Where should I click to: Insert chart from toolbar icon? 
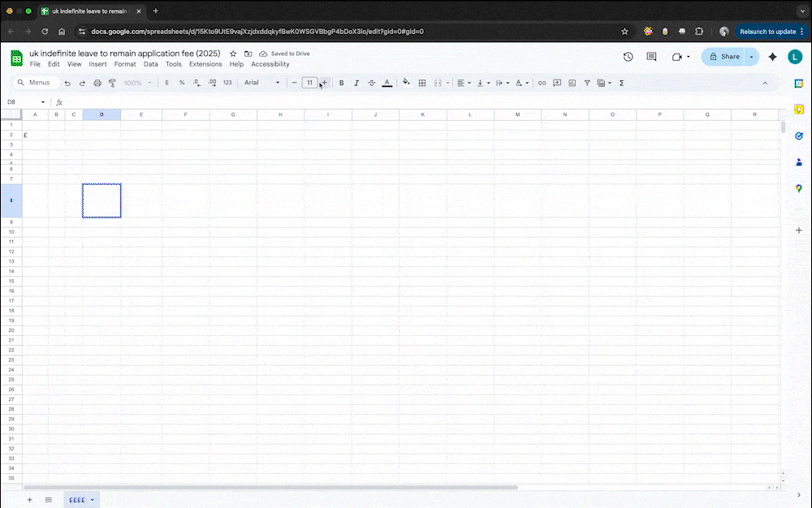coord(572,83)
